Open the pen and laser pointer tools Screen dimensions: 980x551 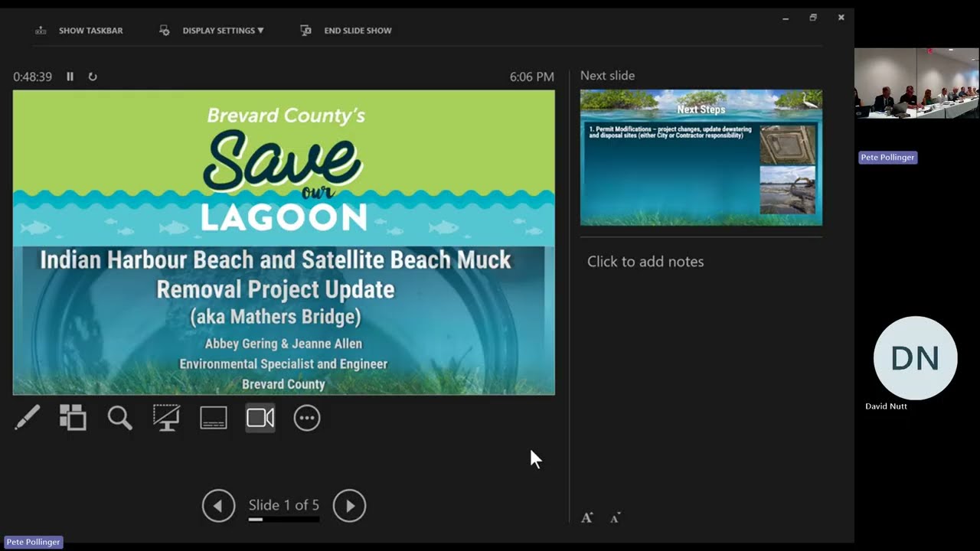pyautogui.click(x=27, y=418)
